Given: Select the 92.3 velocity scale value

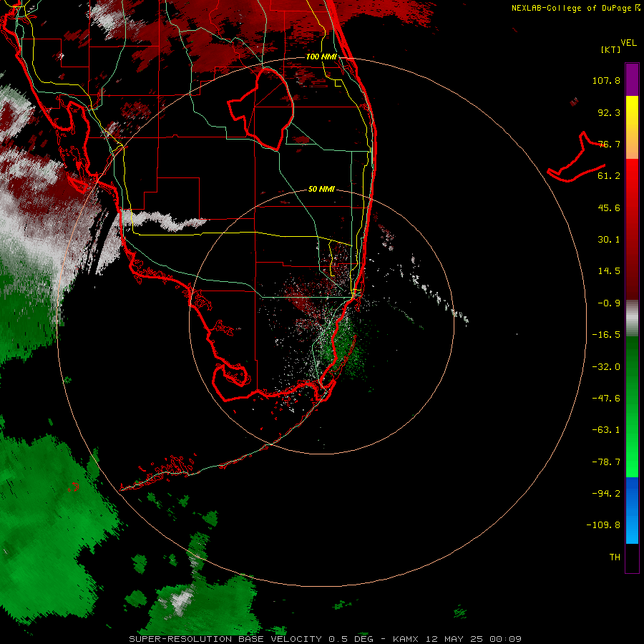Looking at the screenshot, I should [609, 112].
